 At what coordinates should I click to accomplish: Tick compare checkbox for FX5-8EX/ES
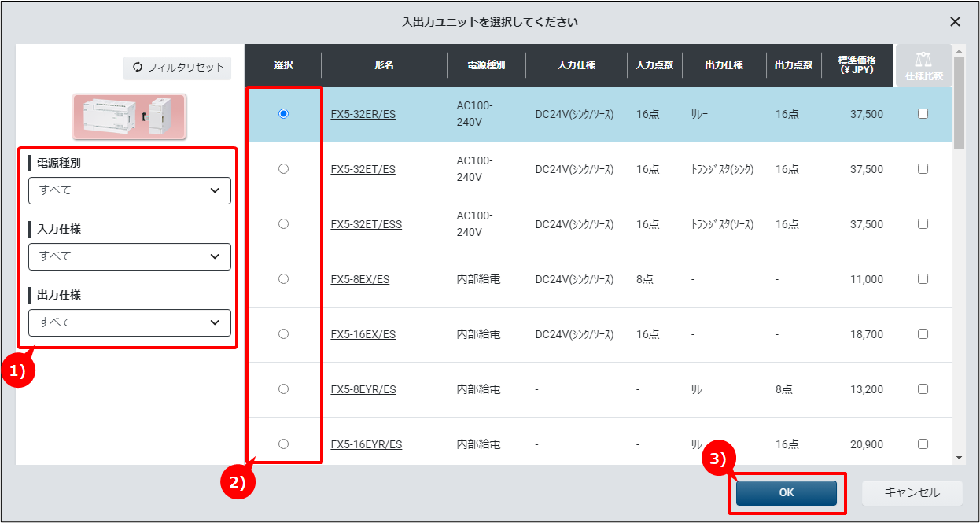click(x=923, y=279)
